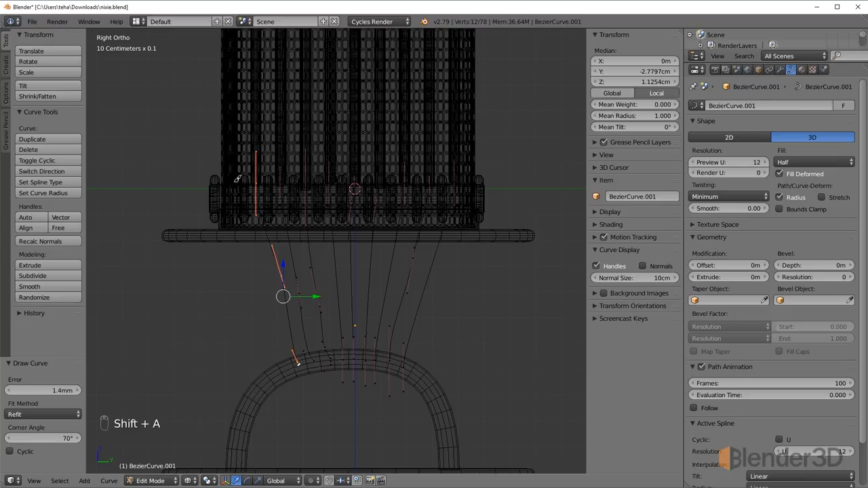This screenshot has height=488, width=868.
Task: Open the Render Layers properties tab icon
Action: tap(726, 69)
